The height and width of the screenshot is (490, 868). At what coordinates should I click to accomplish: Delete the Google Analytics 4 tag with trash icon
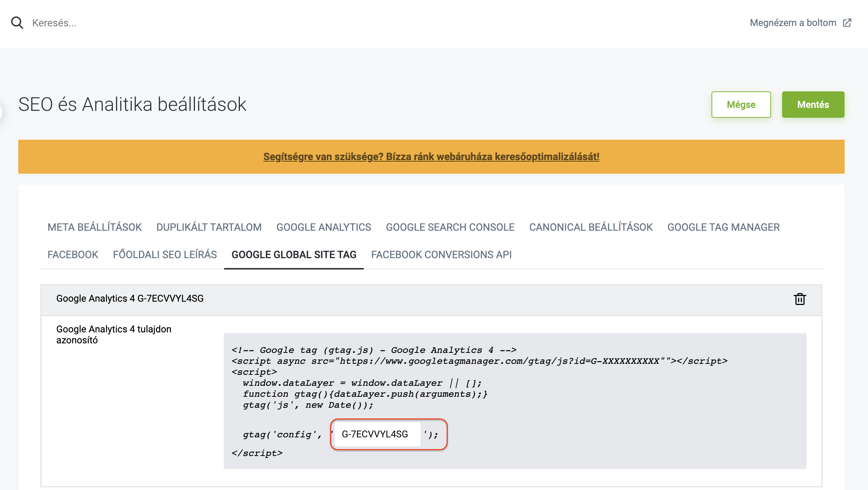800,299
